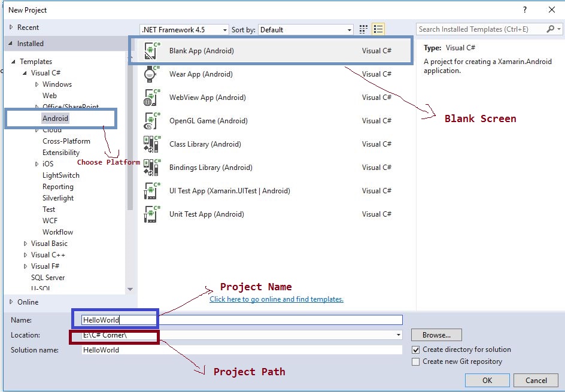Select the Extensibility tree item
The width and height of the screenshot is (565, 392).
point(61,153)
